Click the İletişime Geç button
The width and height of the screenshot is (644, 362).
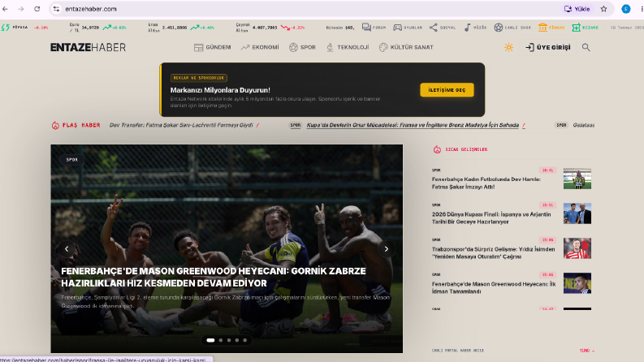447,90
